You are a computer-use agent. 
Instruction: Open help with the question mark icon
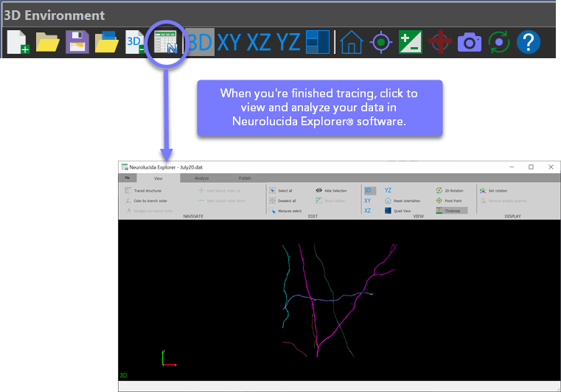(529, 42)
